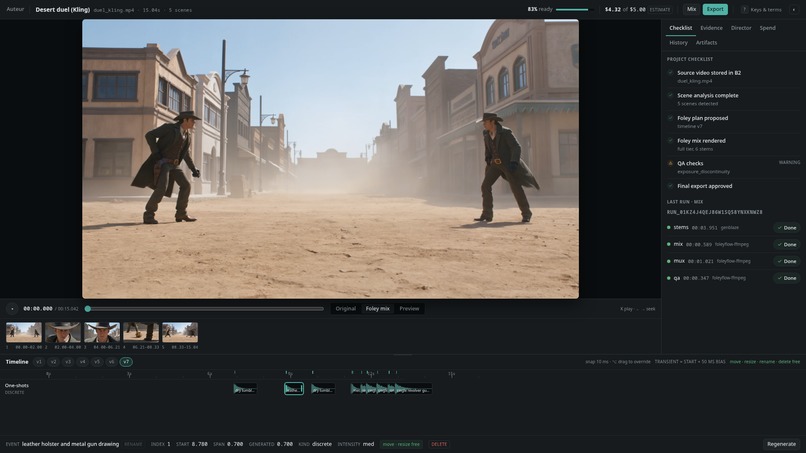The image size is (806, 453).
Task: Click green status dot of stems run
Action: tap(668, 227)
